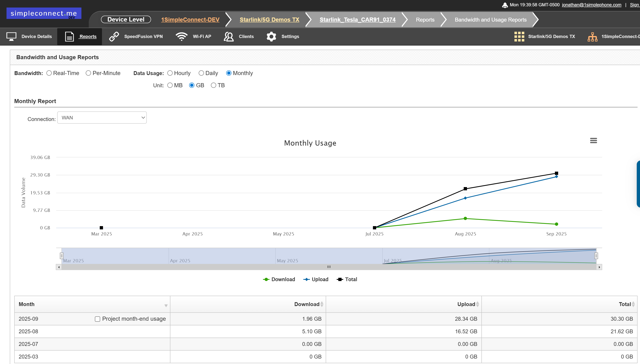
Task: Click the Aug 2025 Total data point
Action: pos(465,189)
